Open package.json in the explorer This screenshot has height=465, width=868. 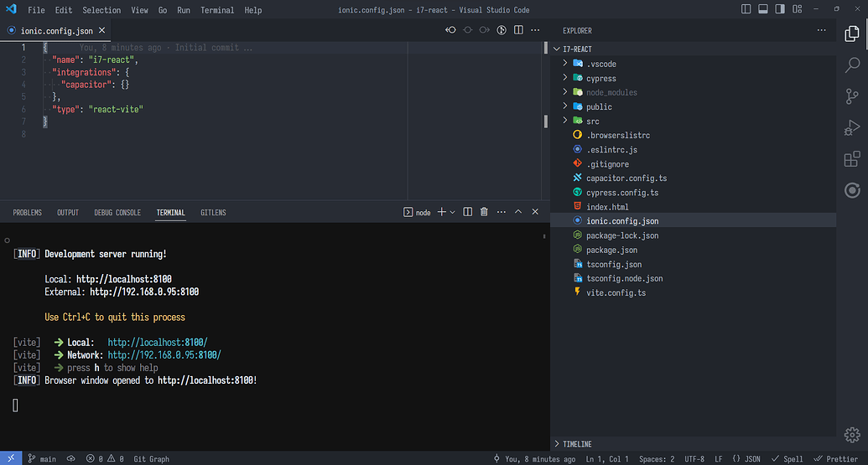pos(611,250)
